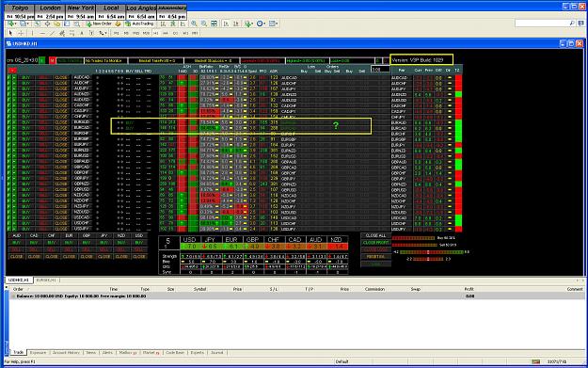The width and height of the screenshot is (588, 368).
Task: Switch timeframe to M30
Action: coord(146,33)
